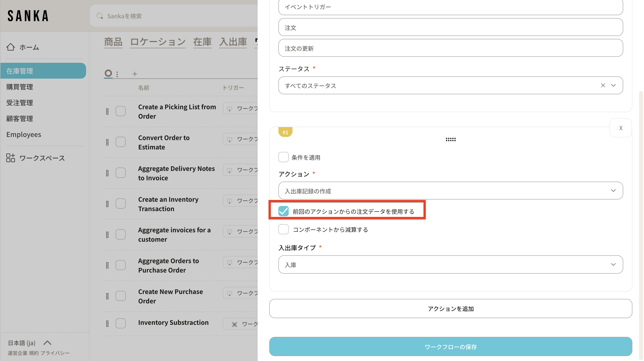Screen dimensions: 644x361
Task: Enable the 条件を適用 checkbox
Action: pos(283,157)
